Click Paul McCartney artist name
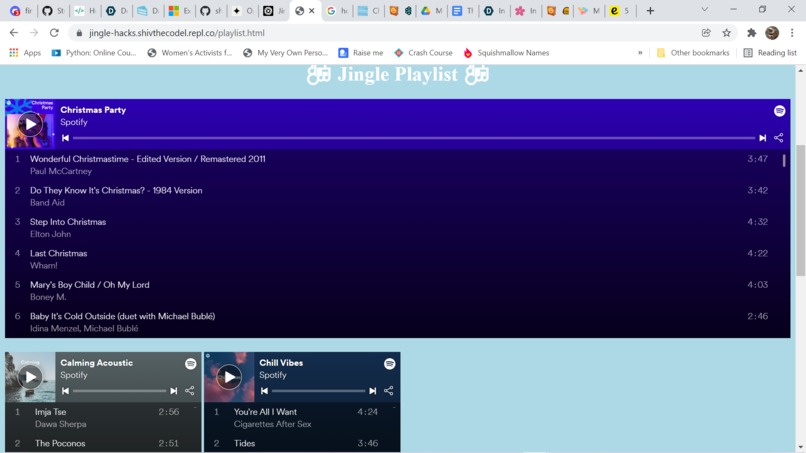 pyautogui.click(x=61, y=171)
